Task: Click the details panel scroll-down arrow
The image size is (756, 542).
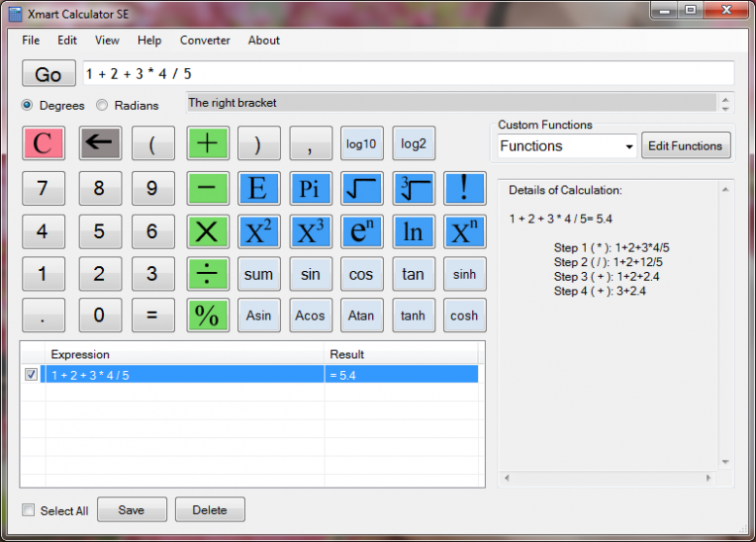Action: point(725,462)
